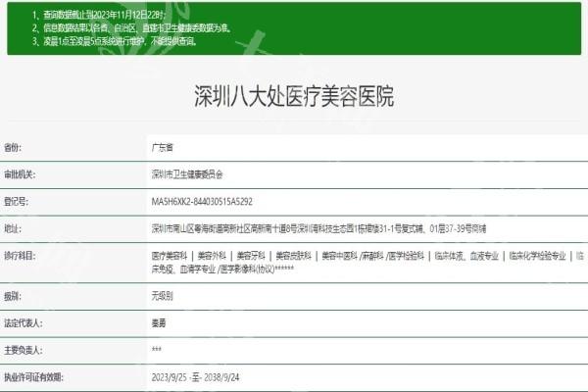
Task: Select the legal representative name 秦勇
Action: 159,323
